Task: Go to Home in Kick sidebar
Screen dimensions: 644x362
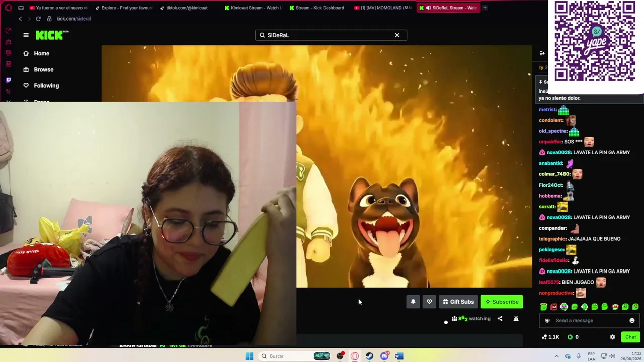Action: pos(36,53)
